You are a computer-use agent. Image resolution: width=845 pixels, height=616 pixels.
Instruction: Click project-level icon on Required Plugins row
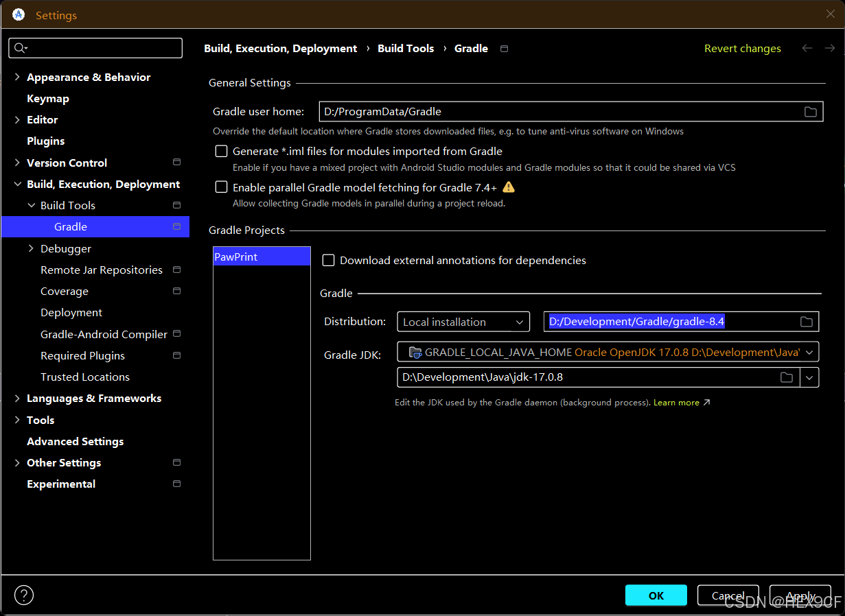point(176,355)
